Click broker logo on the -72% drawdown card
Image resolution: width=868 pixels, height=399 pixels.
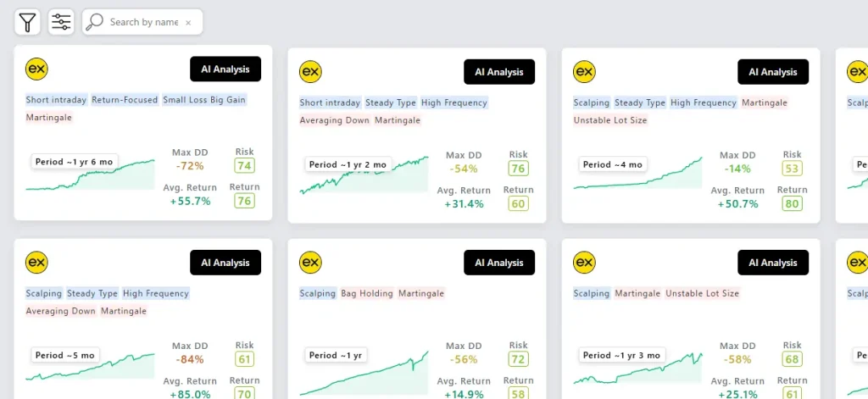coord(36,69)
